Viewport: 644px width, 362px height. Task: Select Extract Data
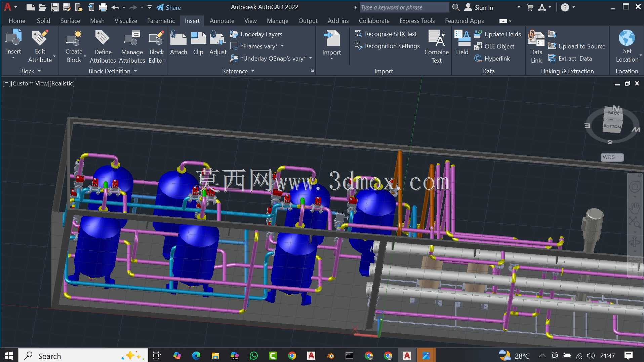[x=570, y=58]
